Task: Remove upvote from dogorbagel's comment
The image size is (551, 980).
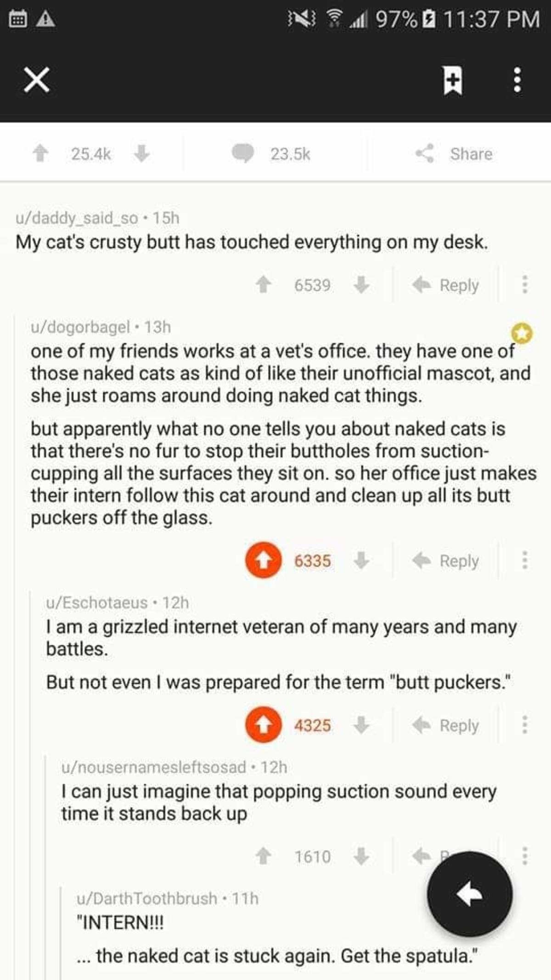Action: (263, 560)
